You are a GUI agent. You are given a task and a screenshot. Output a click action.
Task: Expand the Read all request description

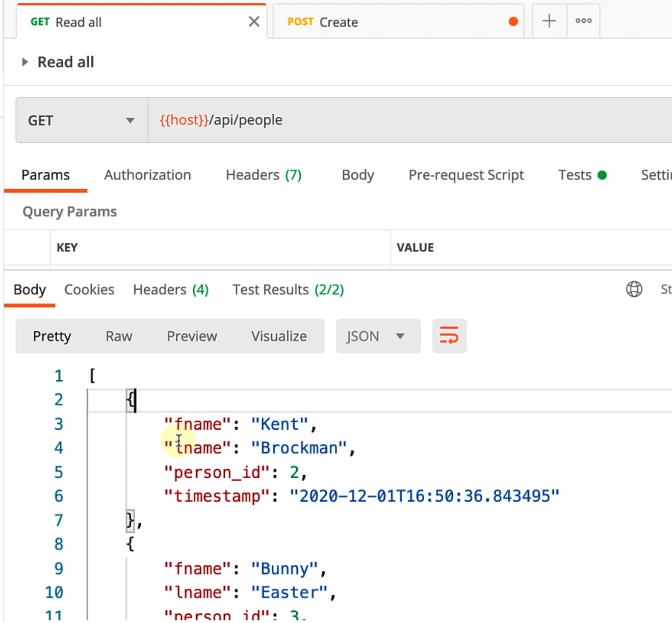tap(25, 62)
